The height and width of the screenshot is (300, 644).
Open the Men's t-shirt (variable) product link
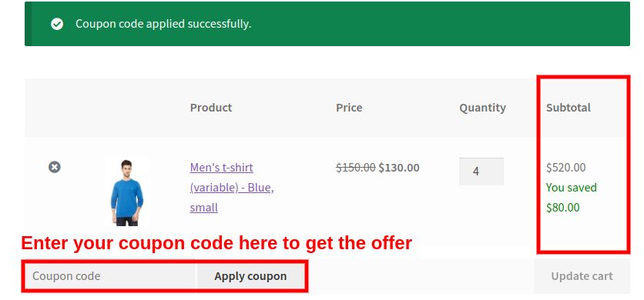(232, 188)
